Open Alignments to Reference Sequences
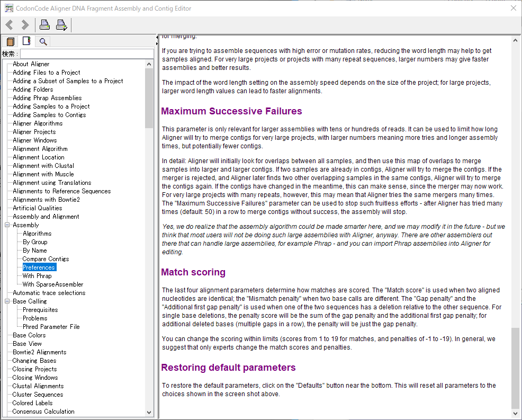The height and width of the screenshot is (420, 522). tap(61, 191)
